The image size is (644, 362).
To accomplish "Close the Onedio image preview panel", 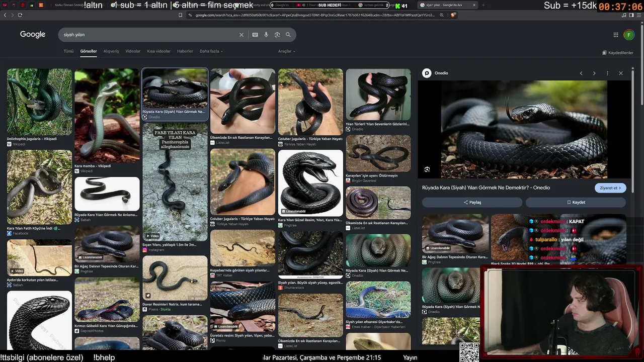I will (621, 73).
